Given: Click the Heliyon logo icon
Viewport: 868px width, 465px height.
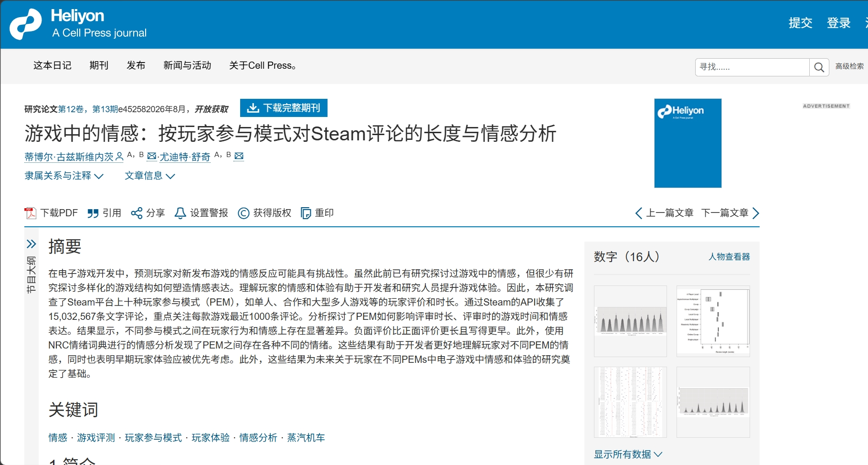Looking at the screenshot, I should [26, 24].
